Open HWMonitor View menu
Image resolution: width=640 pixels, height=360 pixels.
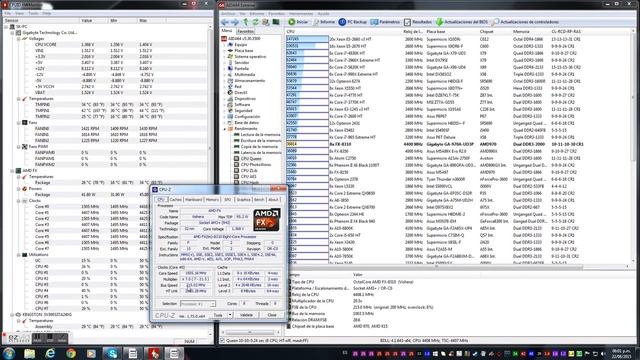20,13
